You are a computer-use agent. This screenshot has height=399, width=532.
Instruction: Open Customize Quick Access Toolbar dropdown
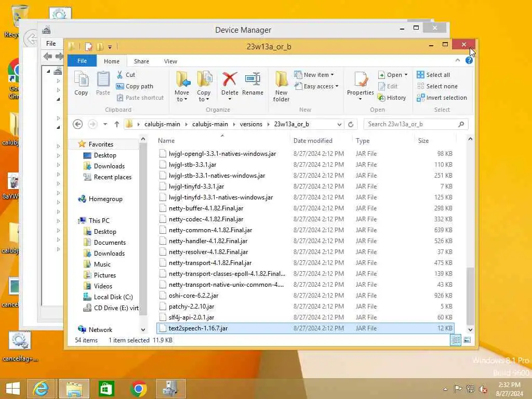[110, 47]
